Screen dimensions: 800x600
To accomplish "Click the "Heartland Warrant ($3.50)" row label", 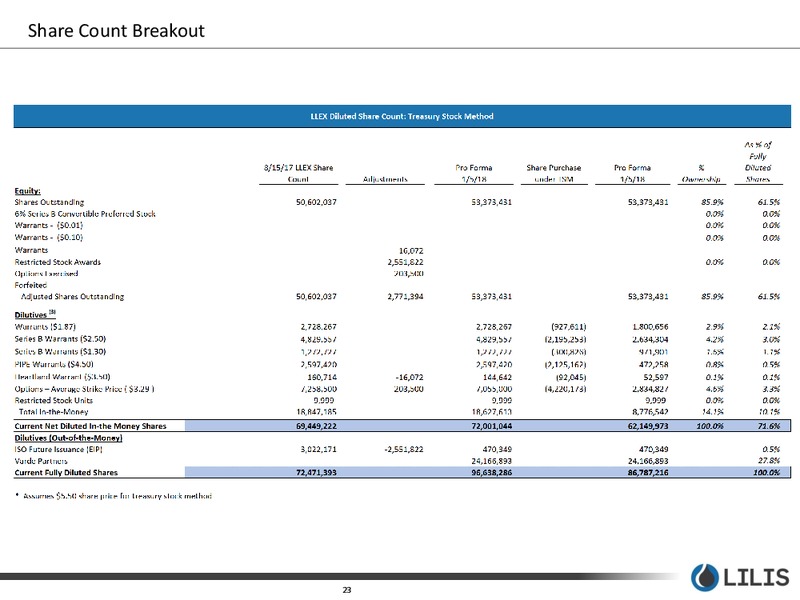I will tap(62, 377).
